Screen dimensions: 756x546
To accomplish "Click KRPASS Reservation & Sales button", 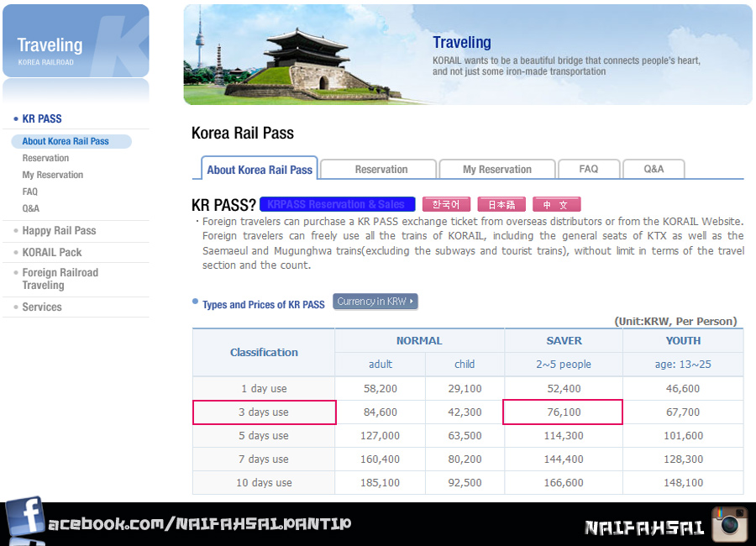I will [337, 204].
